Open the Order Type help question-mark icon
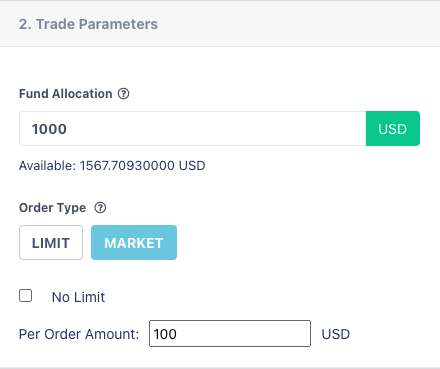This screenshot has width=440, height=369. tap(100, 208)
